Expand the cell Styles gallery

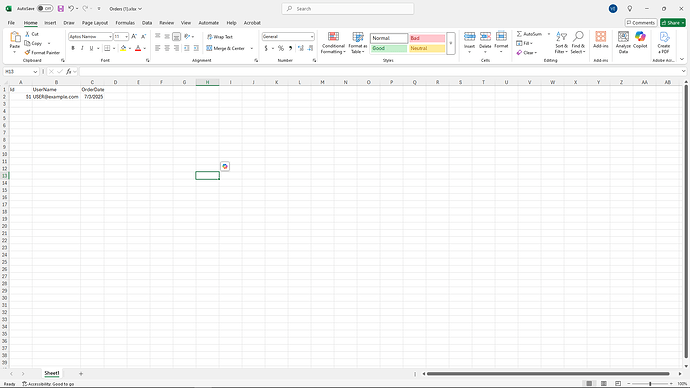coord(451,43)
